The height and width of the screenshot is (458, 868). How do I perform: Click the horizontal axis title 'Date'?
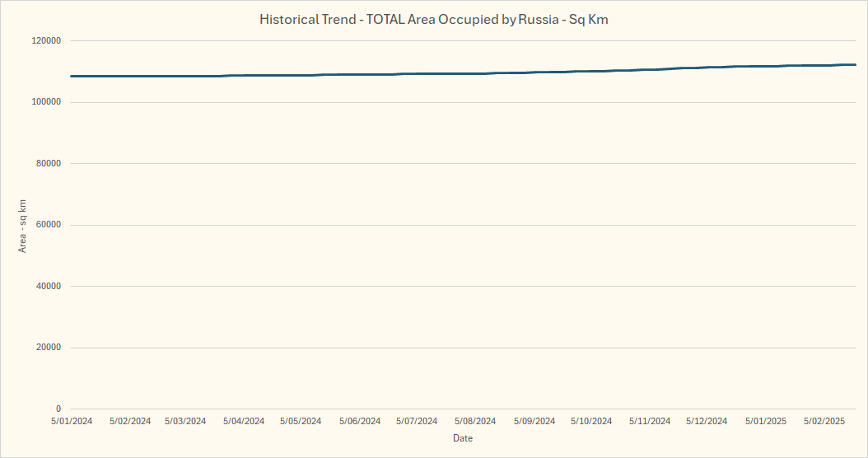(x=463, y=438)
